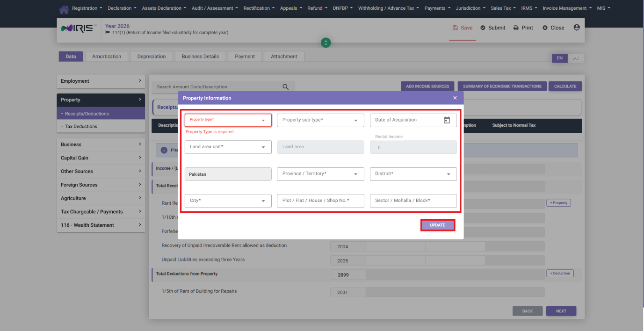Click the user profile icon
This screenshot has width=644, height=331.
[576, 28]
